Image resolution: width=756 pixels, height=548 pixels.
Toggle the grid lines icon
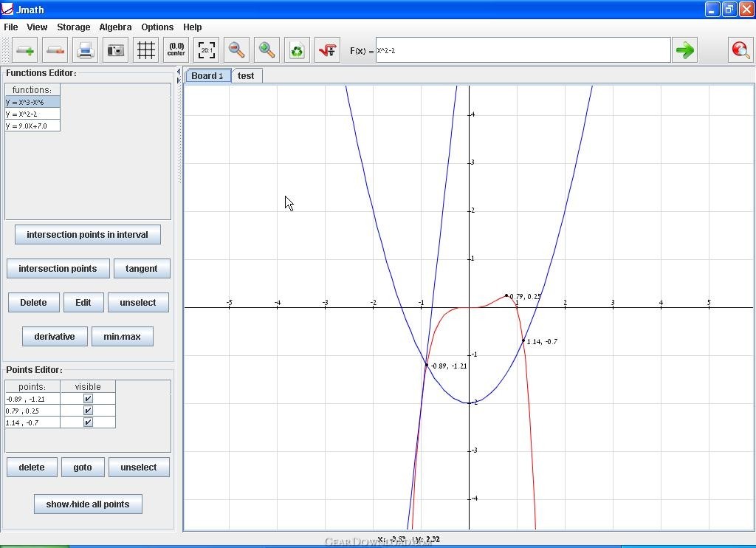145,50
